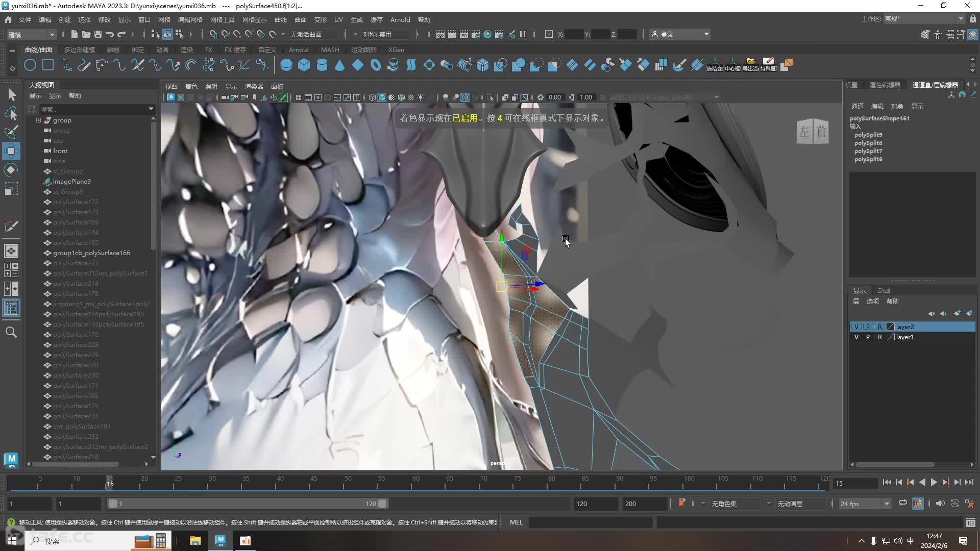The width and height of the screenshot is (980, 551).
Task: Play backwards on the timeline
Action: click(922, 482)
